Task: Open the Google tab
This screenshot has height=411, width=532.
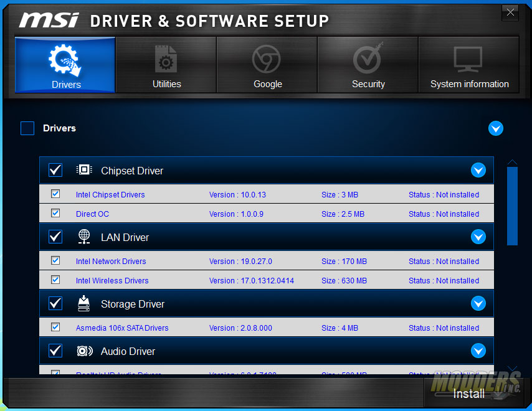Action: click(x=267, y=65)
